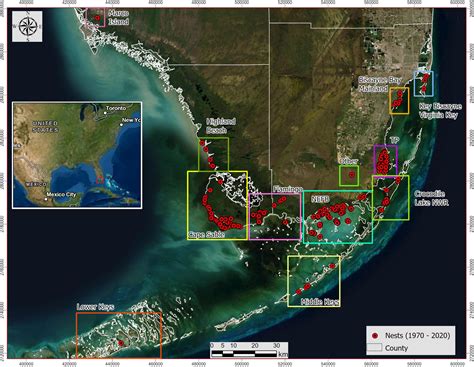This screenshot has width=474, height=367.
Task: Click the 'Middle Keys' region label
Action: click(x=319, y=302)
